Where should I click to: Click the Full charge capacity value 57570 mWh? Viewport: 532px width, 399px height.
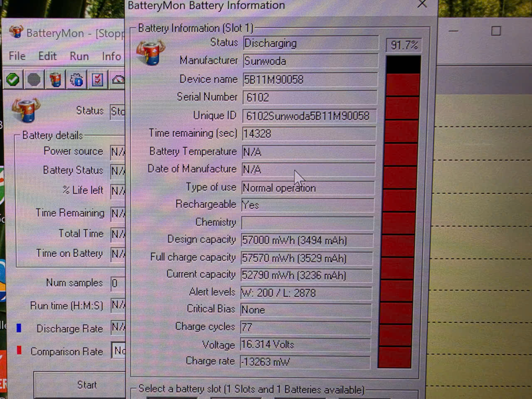307,258
